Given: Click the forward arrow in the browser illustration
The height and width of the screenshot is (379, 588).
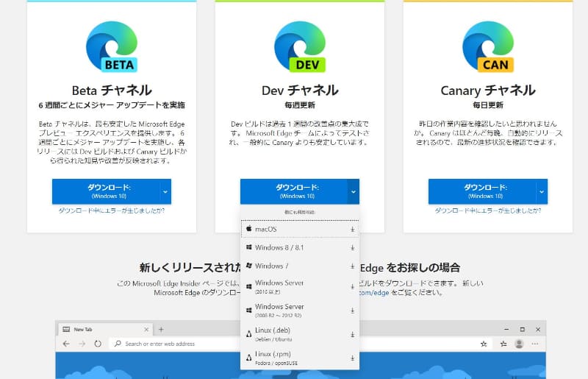Looking at the screenshot, I should [82, 344].
